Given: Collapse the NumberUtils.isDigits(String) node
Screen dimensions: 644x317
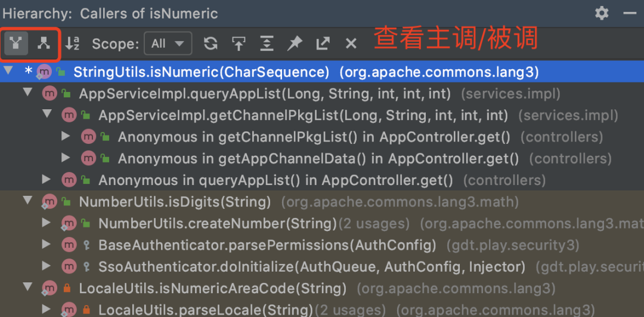Looking at the screenshot, I should [x=27, y=201].
